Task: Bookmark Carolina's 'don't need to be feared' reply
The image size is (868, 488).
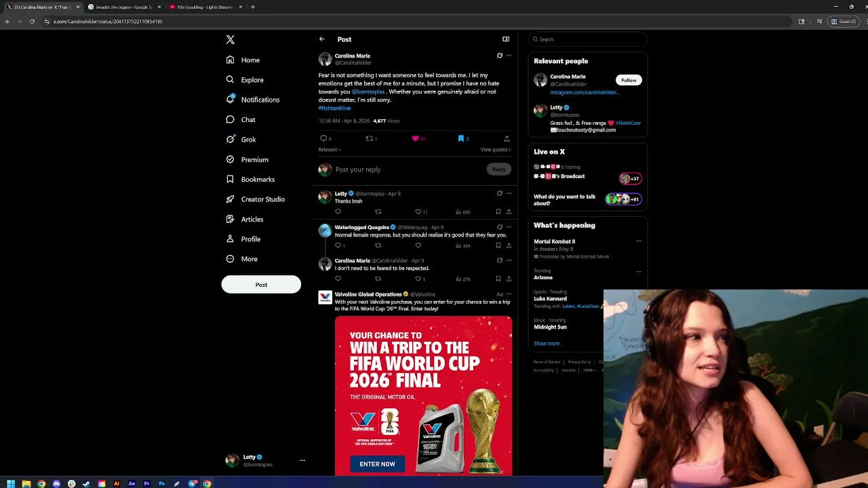Action: [498, 279]
